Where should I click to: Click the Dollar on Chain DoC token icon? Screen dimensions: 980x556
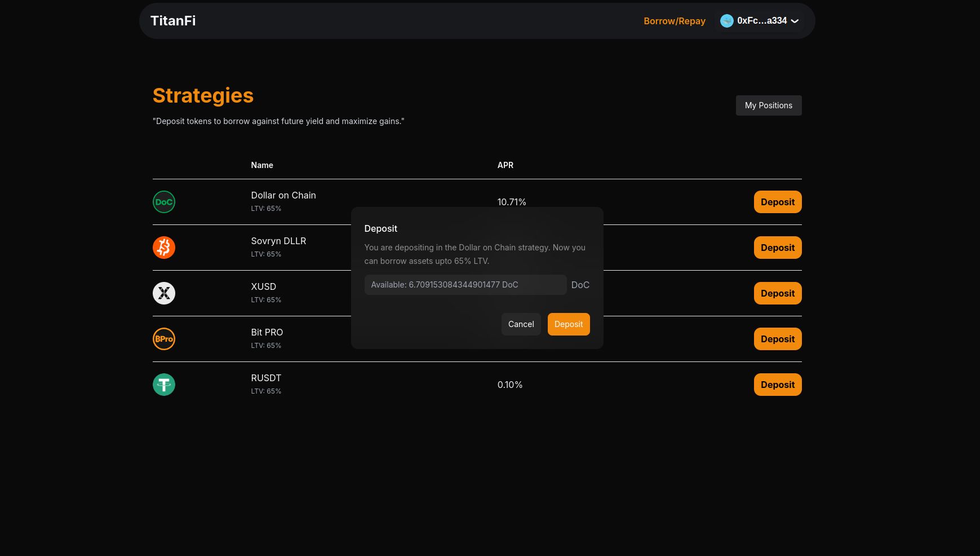click(164, 202)
